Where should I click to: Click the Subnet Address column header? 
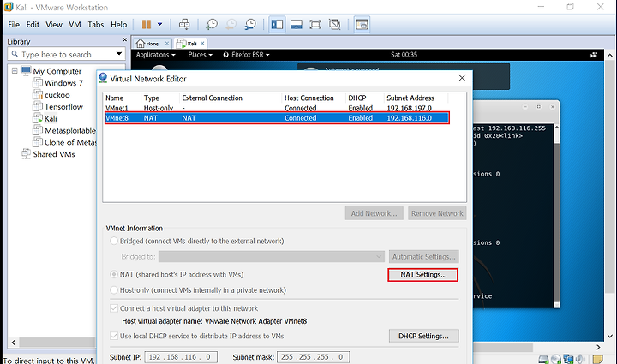[410, 98]
